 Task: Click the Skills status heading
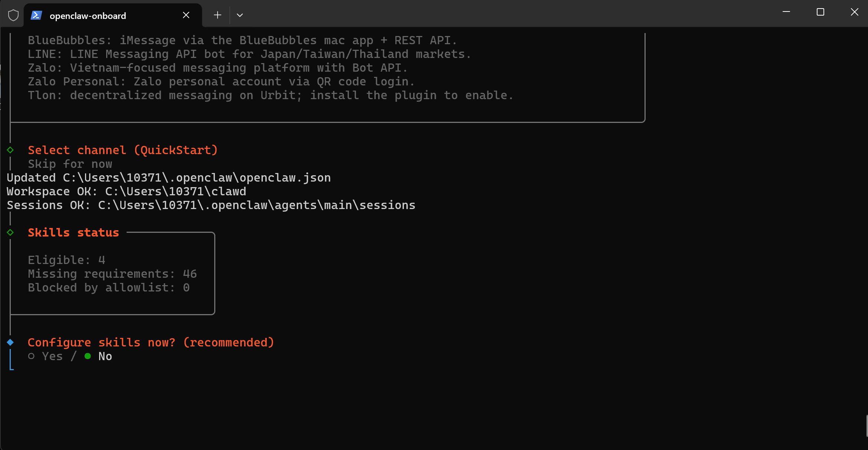(74, 232)
